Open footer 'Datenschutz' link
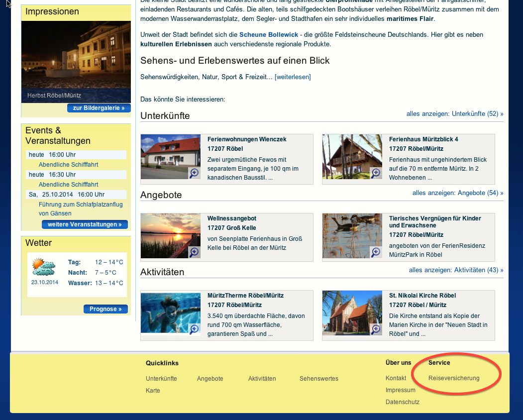 [403, 402]
